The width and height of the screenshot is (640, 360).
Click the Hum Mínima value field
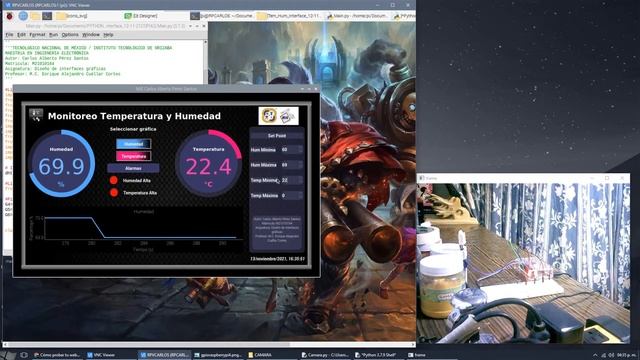291,150
